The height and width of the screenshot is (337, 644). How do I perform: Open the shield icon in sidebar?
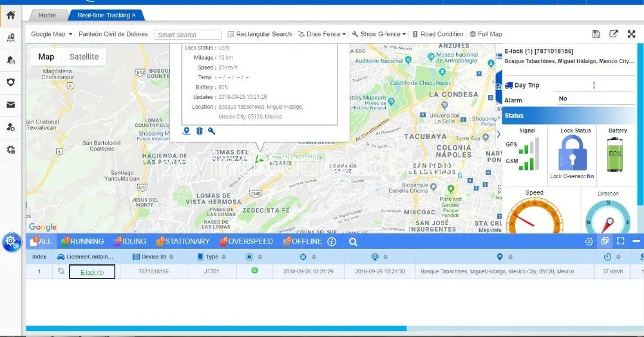pos(11,82)
